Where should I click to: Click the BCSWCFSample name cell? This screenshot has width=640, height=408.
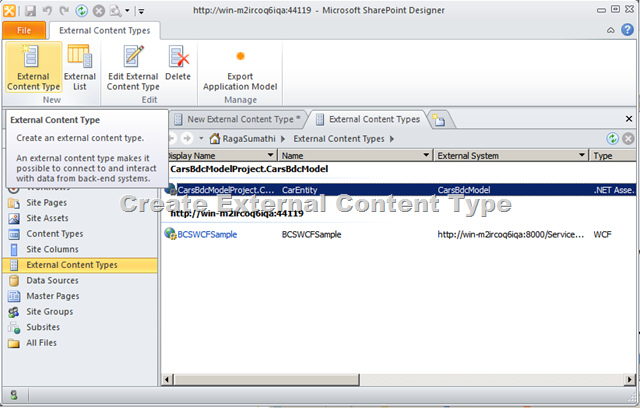coord(311,235)
